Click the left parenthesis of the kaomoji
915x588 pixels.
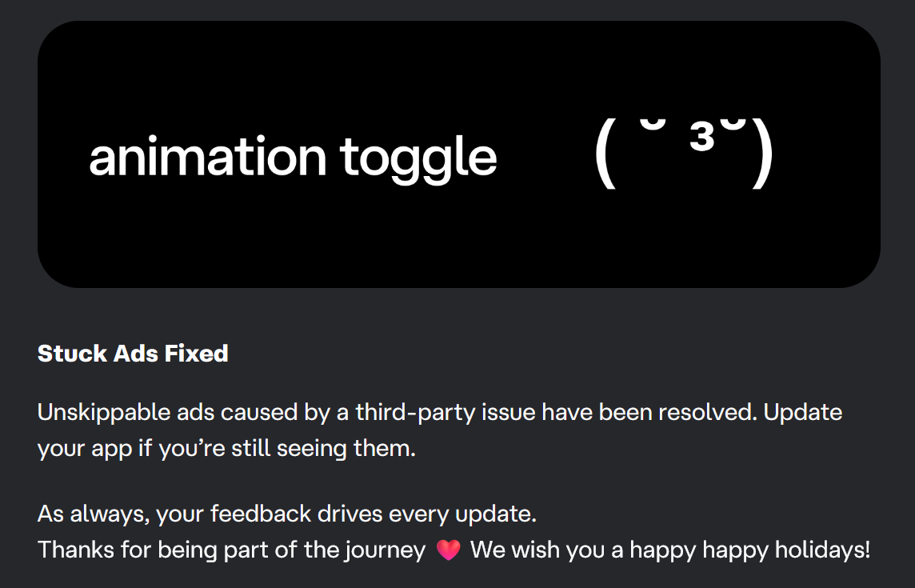pyautogui.click(x=605, y=154)
